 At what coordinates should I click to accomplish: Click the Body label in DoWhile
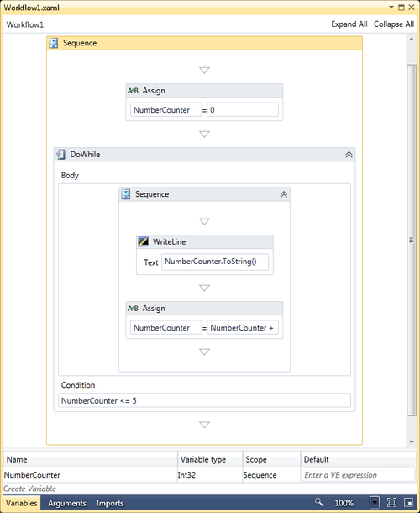(70, 176)
